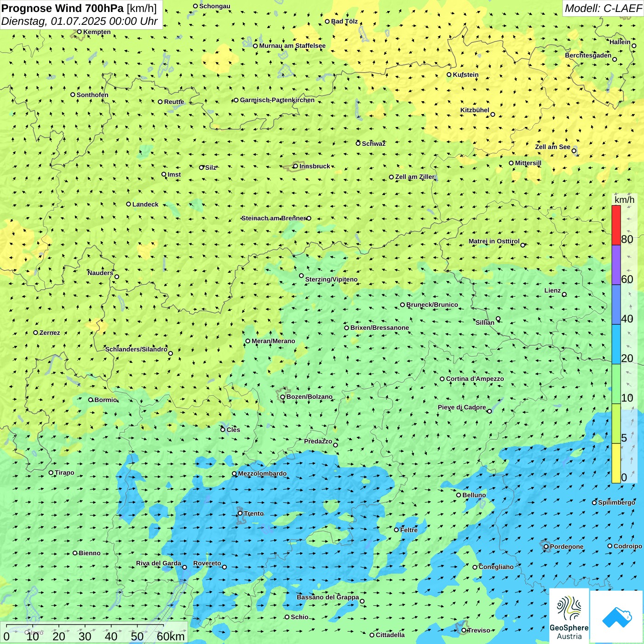The image size is (644, 644).
Task: Click the Belluno location circle
Action: point(459,495)
